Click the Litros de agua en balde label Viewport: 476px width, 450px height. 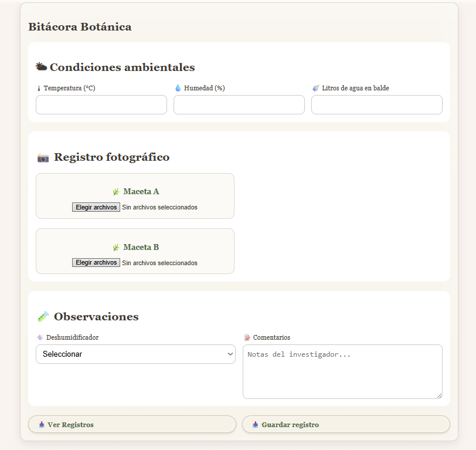355,88
